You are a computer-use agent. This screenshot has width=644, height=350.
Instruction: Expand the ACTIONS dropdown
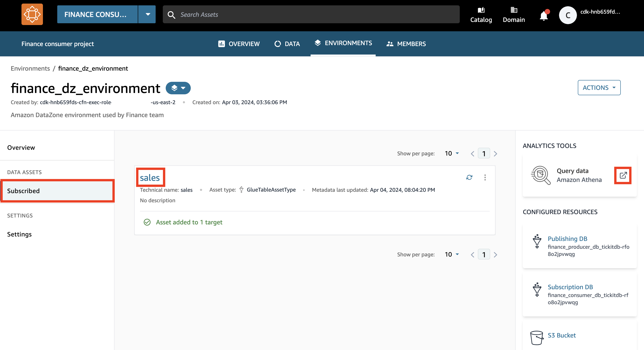tap(599, 88)
